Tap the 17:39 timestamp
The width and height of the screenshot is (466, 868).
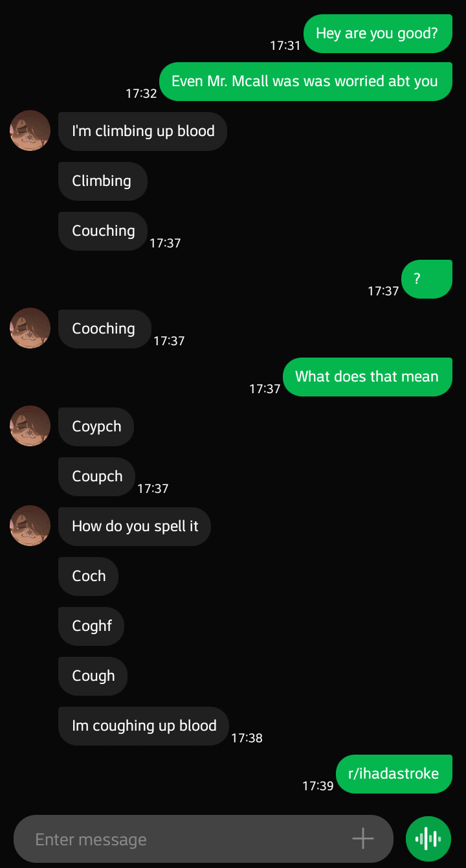click(318, 786)
